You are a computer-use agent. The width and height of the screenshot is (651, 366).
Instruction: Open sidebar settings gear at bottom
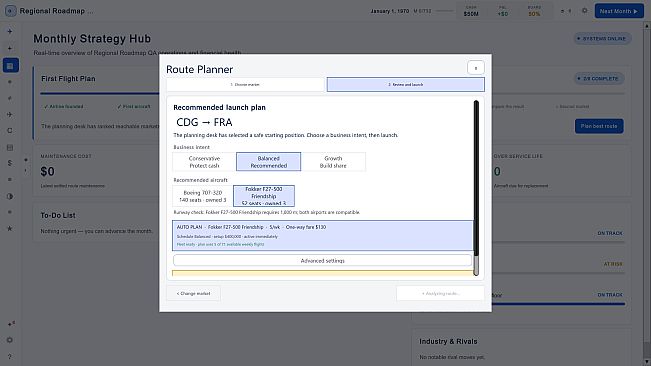coord(10,340)
